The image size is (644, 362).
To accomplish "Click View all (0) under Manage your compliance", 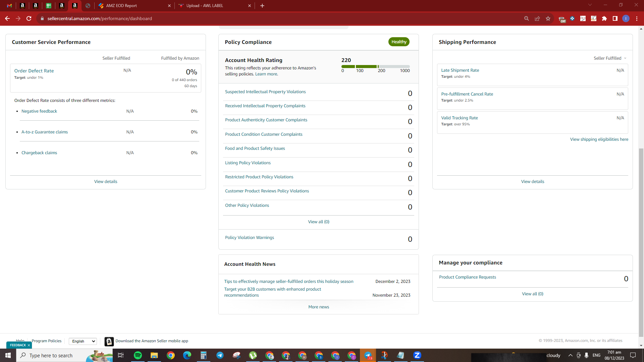I will (533, 294).
